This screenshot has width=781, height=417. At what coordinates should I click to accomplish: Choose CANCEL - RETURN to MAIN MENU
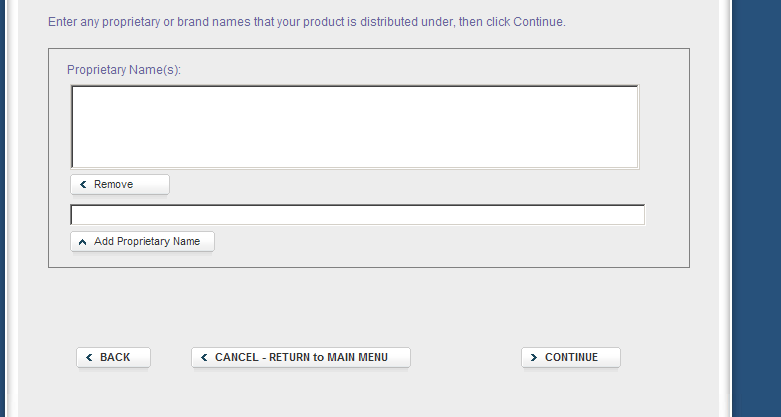click(x=301, y=358)
